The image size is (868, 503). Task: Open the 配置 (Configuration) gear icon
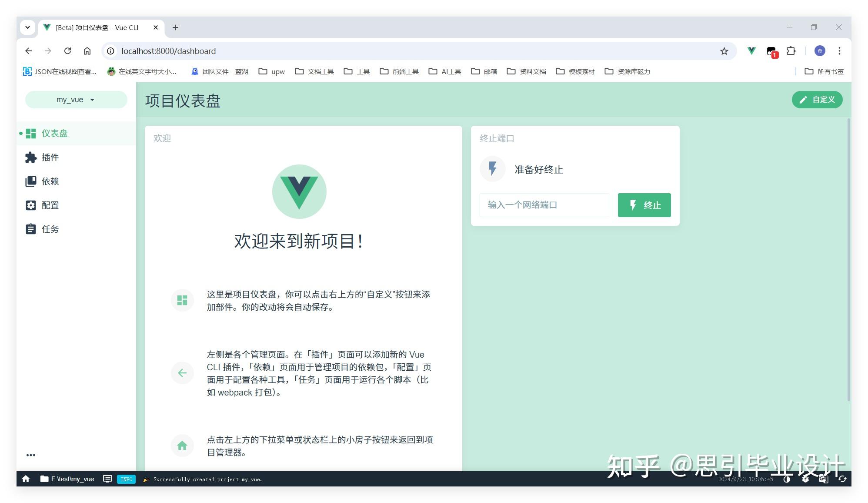tap(30, 205)
